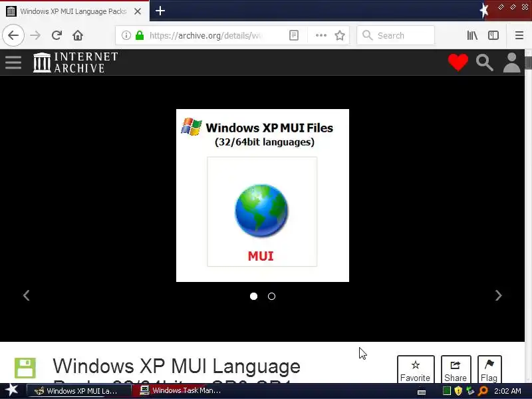Click the green padlock security icon

click(140, 35)
